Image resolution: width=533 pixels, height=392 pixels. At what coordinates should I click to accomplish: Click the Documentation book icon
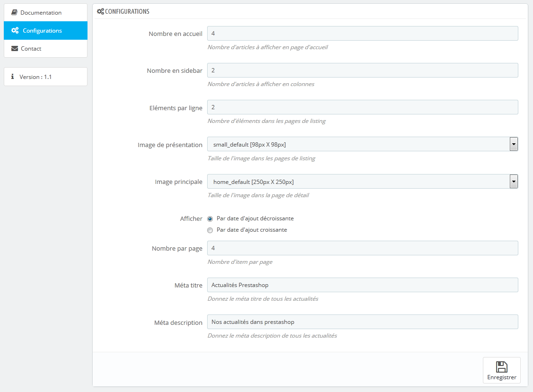14,12
